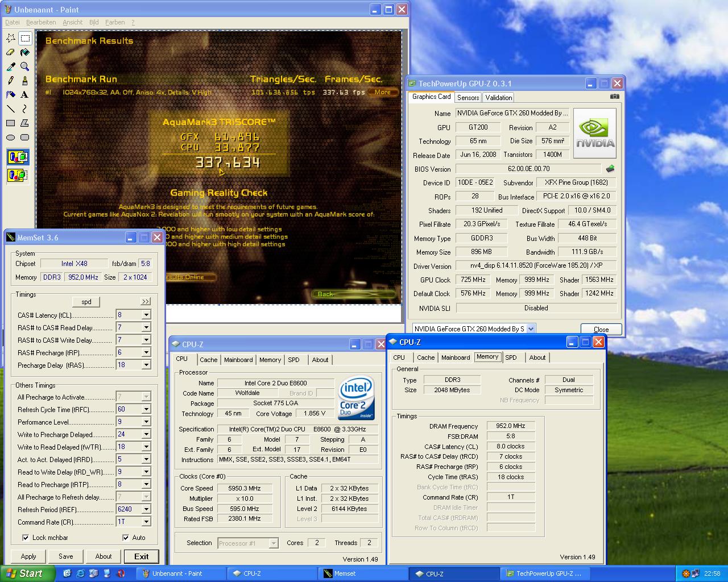Select the Brush tool in Paint
728x582 pixels.
click(x=25, y=81)
